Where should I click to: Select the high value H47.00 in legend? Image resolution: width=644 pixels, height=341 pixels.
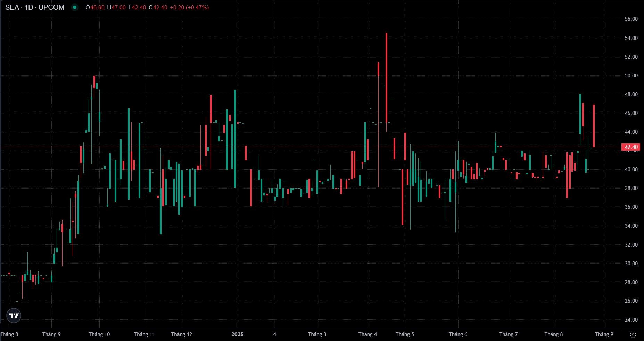click(116, 7)
